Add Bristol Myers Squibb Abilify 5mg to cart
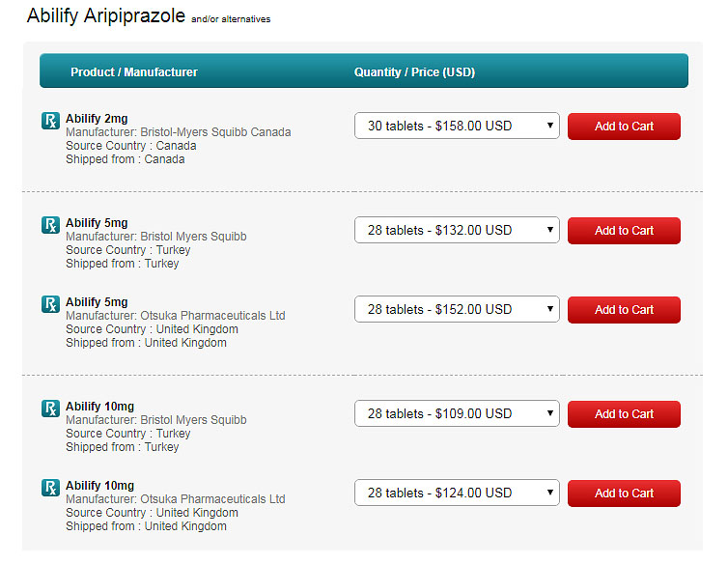The image size is (728, 564). click(x=624, y=231)
